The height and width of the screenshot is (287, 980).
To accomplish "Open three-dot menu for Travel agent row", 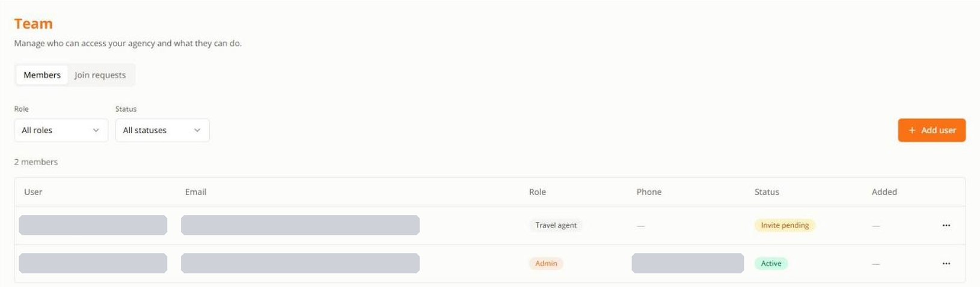I will click(946, 225).
